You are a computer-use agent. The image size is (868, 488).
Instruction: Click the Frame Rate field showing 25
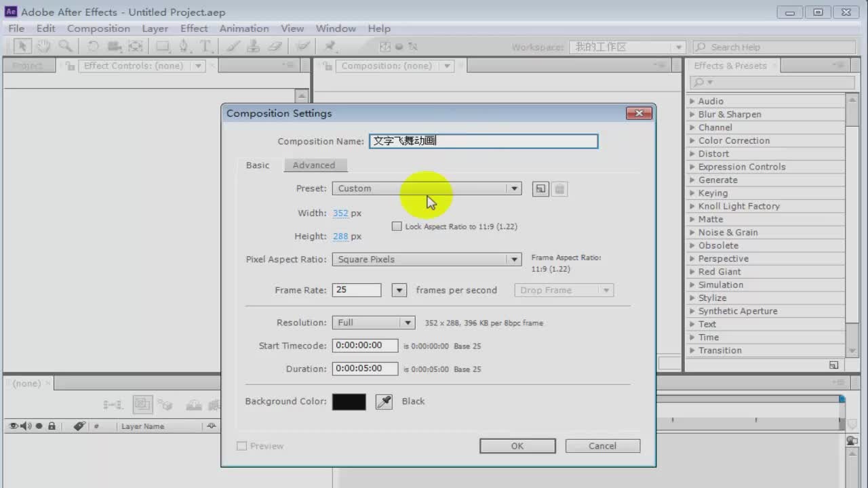[357, 290]
